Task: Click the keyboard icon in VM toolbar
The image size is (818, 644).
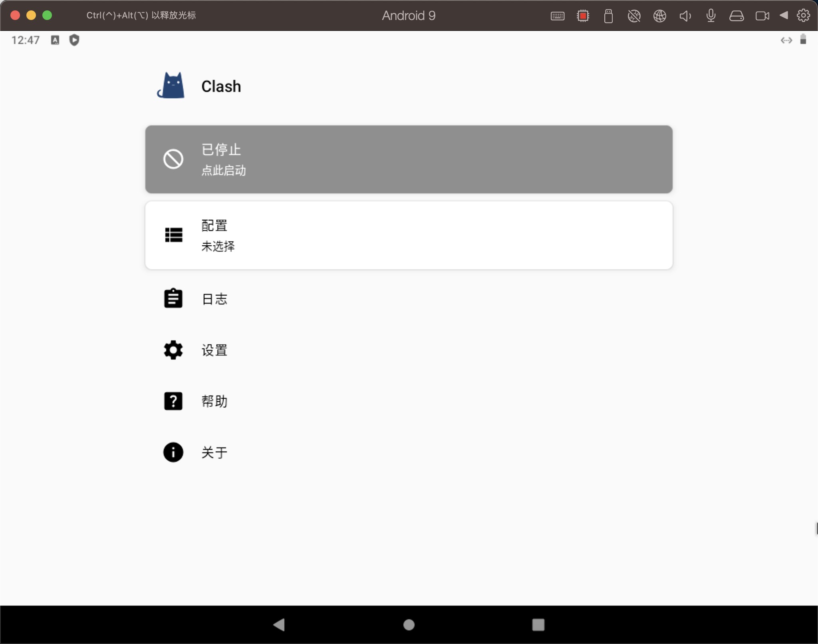Action: tap(557, 16)
